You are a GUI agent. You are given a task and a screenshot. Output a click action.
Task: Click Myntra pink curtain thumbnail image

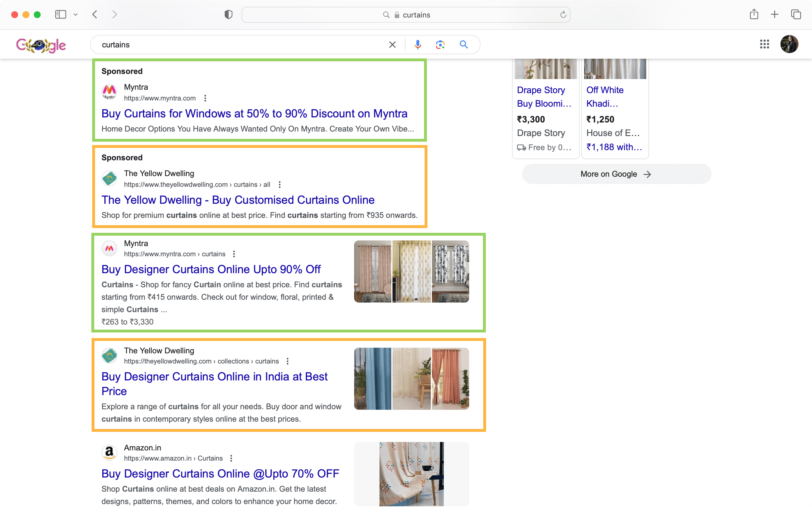(372, 271)
